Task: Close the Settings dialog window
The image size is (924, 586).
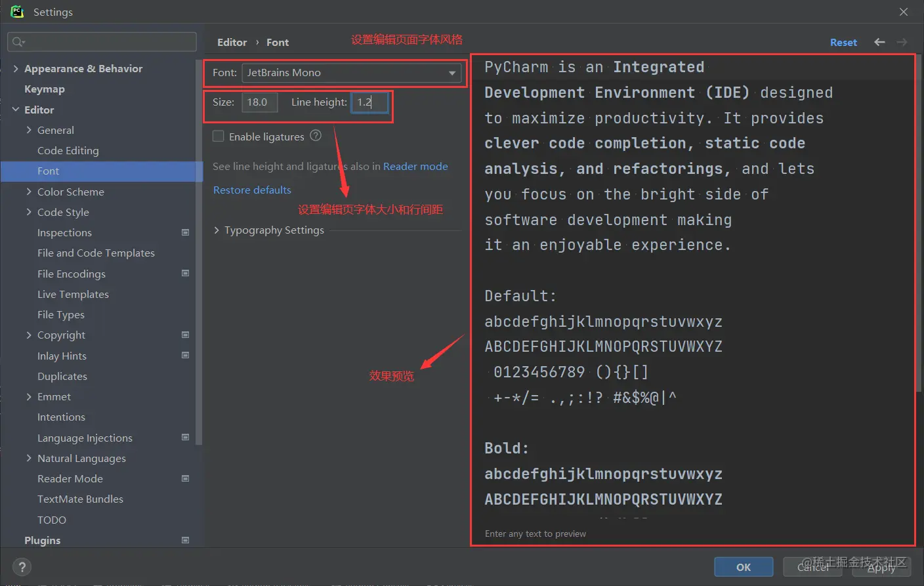Action: [904, 12]
